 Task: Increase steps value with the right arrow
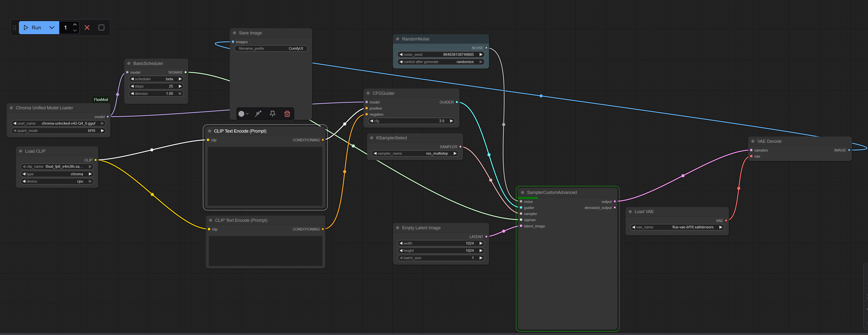(180, 86)
